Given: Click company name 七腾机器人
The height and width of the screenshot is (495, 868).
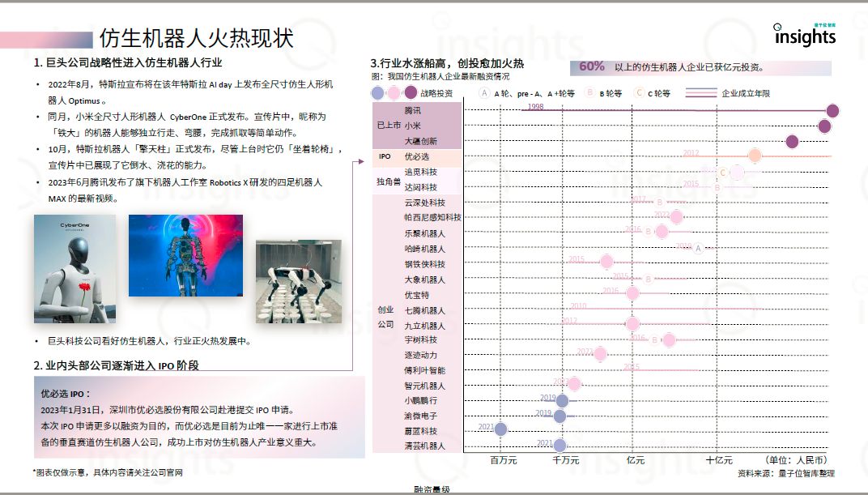Looking at the screenshot, I should click(424, 310).
